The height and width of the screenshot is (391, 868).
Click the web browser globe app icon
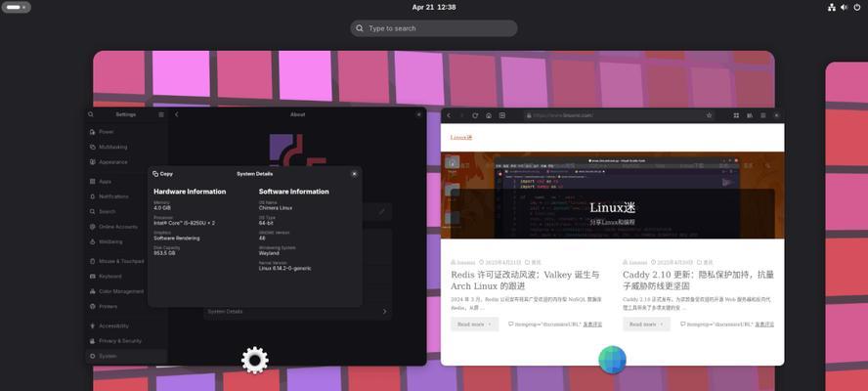[x=612, y=360]
